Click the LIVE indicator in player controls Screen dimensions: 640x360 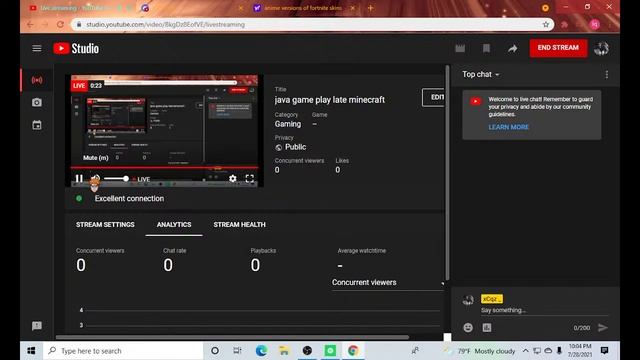(x=141, y=179)
